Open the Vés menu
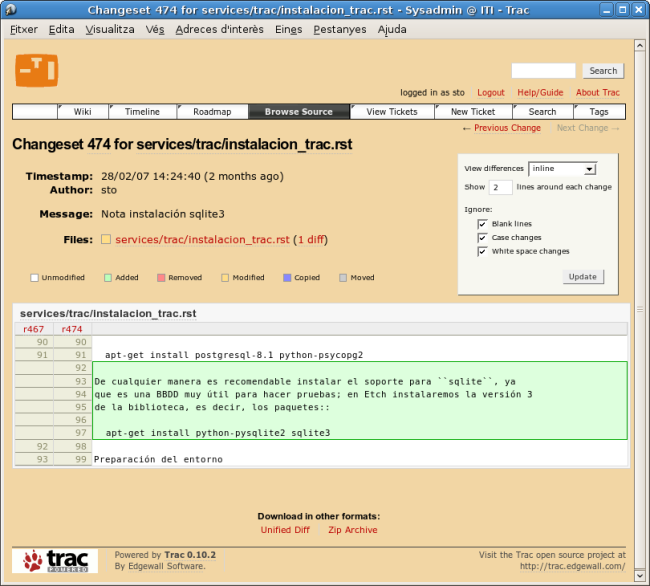This screenshot has width=650, height=586. (x=155, y=29)
